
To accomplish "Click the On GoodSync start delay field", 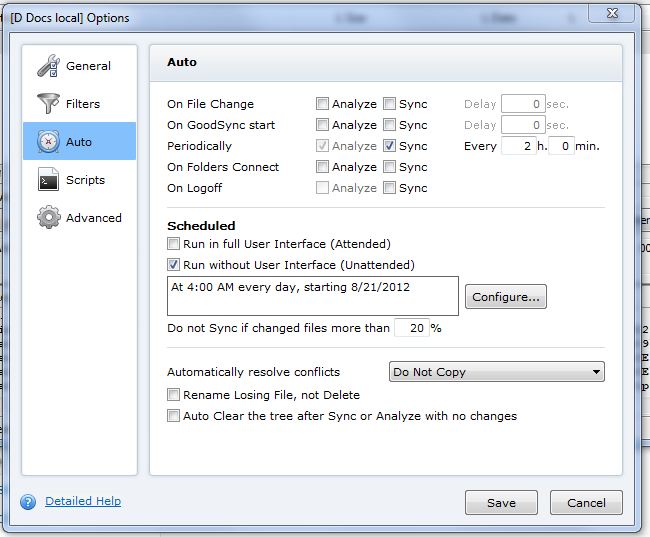I will coord(523,125).
